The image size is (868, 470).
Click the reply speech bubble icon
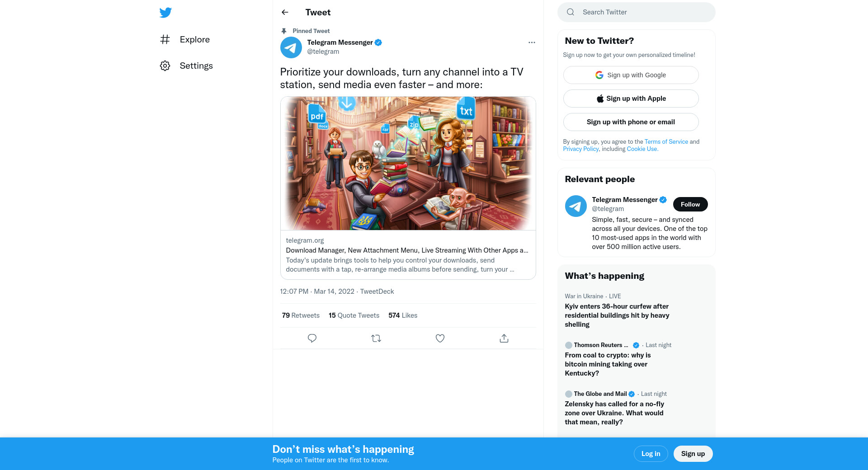(x=312, y=338)
